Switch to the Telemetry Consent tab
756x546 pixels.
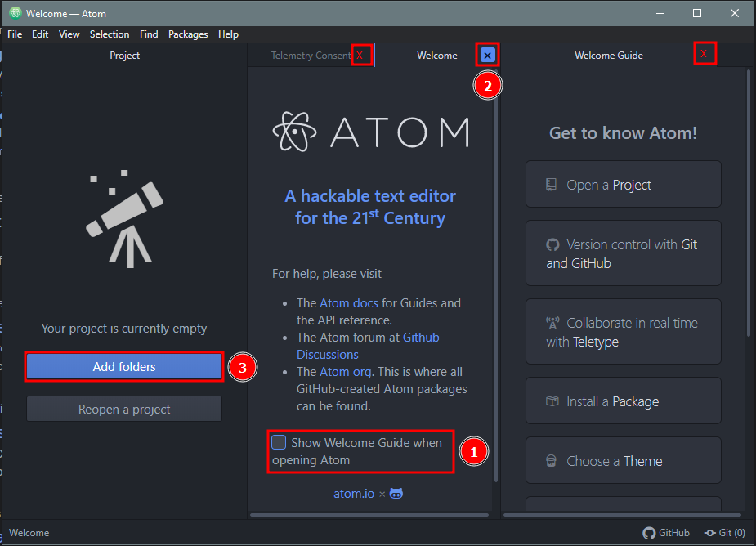pyautogui.click(x=310, y=56)
